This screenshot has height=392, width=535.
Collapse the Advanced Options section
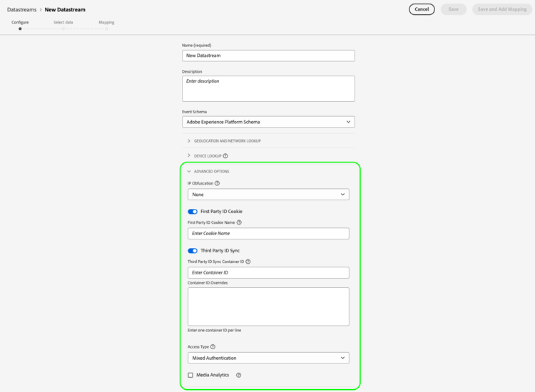click(x=208, y=172)
